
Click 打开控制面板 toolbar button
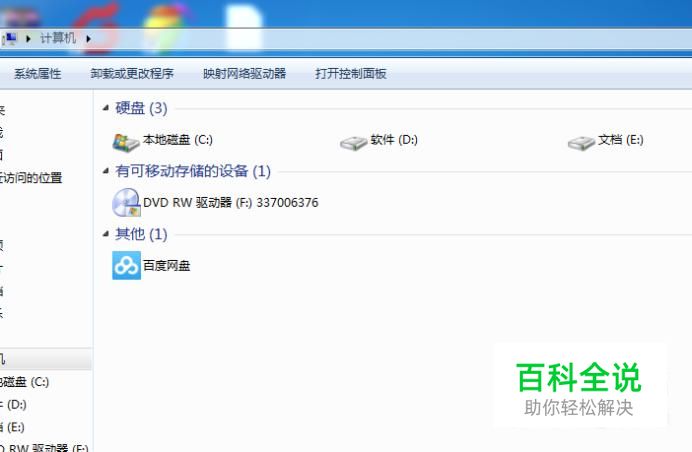(351, 74)
